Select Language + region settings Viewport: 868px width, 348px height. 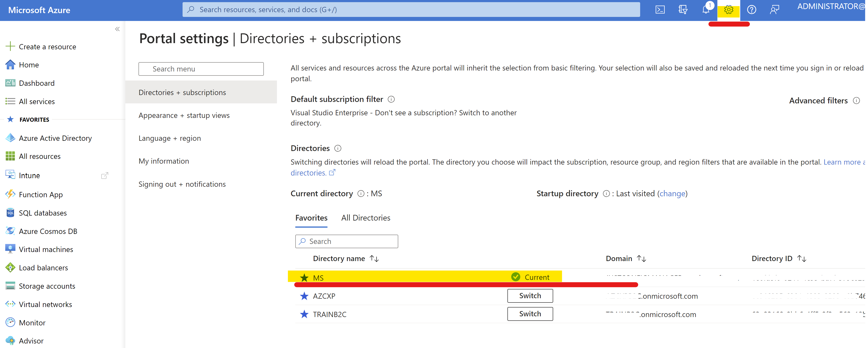click(x=169, y=138)
